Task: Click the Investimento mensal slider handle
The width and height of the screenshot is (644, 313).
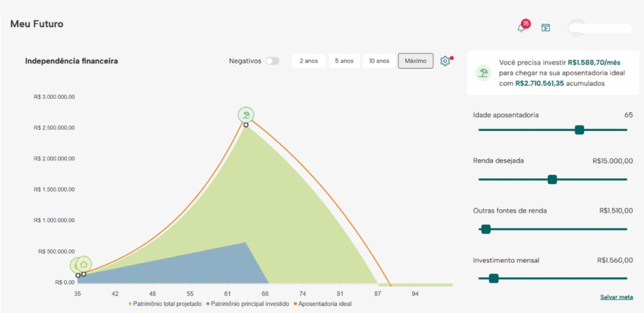Action: 494,278
